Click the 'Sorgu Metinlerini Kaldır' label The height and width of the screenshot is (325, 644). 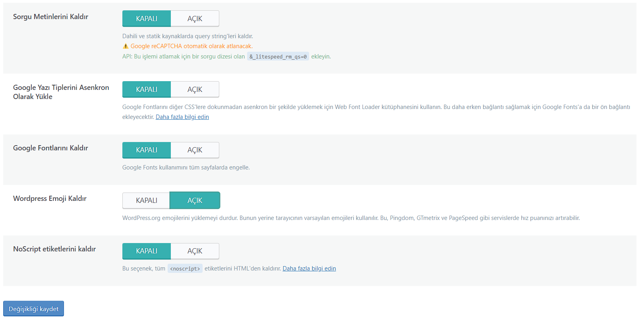click(x=50, y=17)
